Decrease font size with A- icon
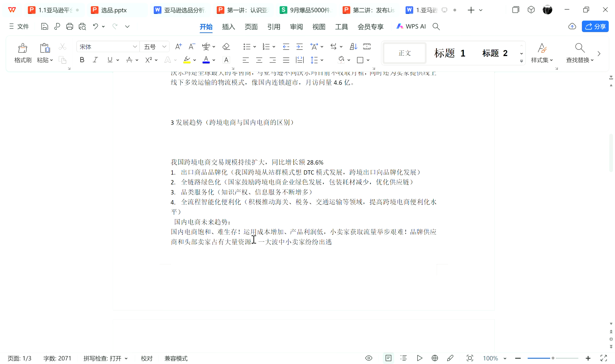 point(192,47)
